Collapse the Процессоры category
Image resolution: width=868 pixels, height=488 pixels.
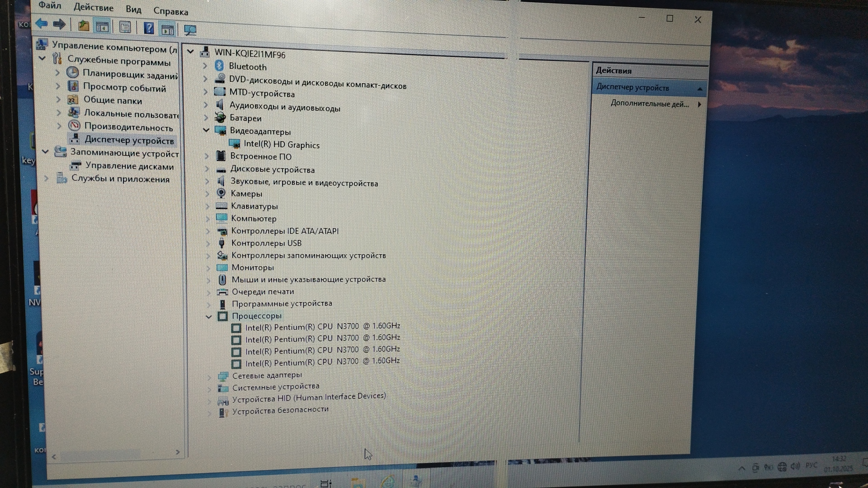point(208,316)
